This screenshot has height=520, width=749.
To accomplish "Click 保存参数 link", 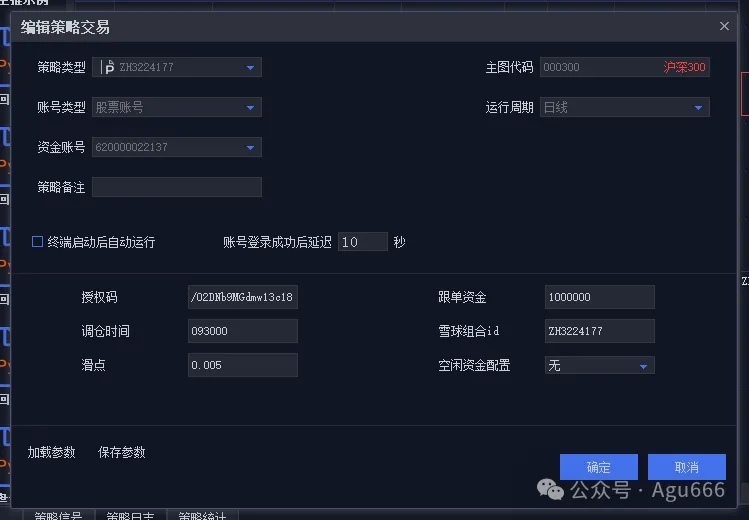I will (x=122, y=452).
